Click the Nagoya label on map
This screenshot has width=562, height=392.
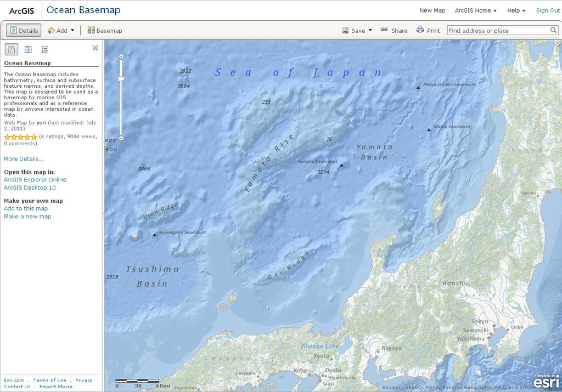[x=391, y=348]
